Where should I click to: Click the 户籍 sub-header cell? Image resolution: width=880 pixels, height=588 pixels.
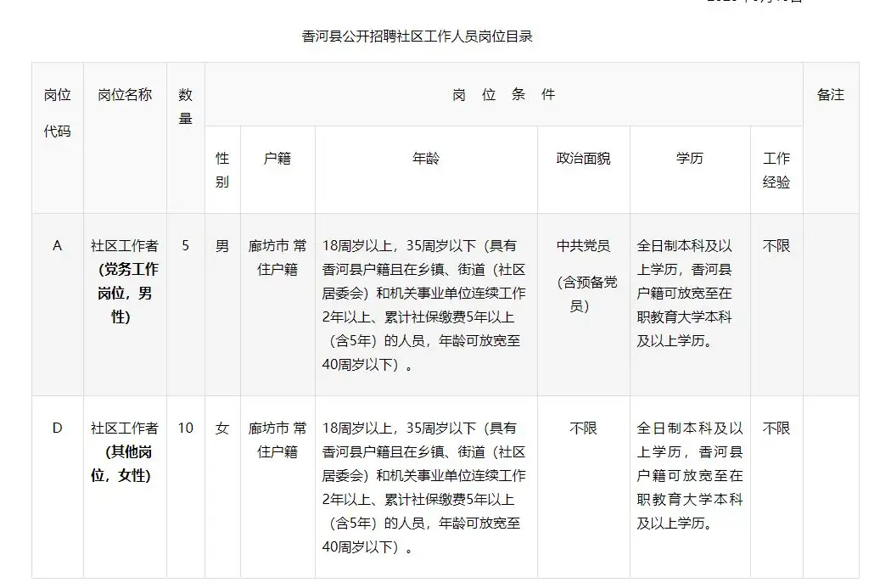(277, 159)
